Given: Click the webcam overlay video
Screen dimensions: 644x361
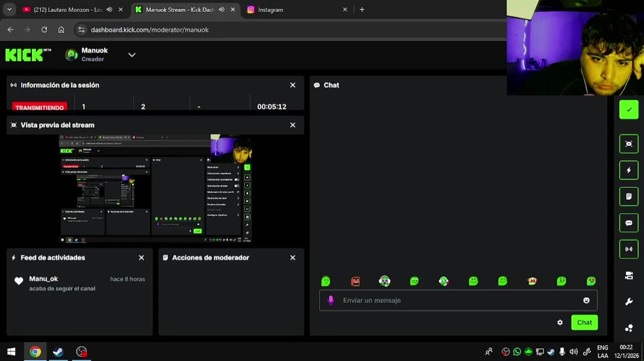Looking at the screenshot, I should click(575, 48).
